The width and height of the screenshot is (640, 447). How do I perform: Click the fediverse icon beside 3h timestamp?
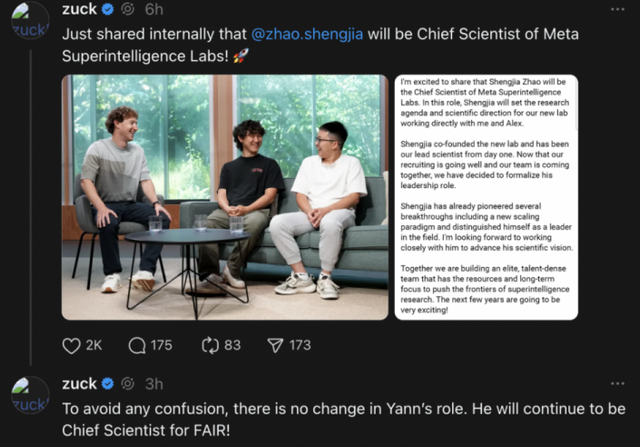click(x=128, y=384)
